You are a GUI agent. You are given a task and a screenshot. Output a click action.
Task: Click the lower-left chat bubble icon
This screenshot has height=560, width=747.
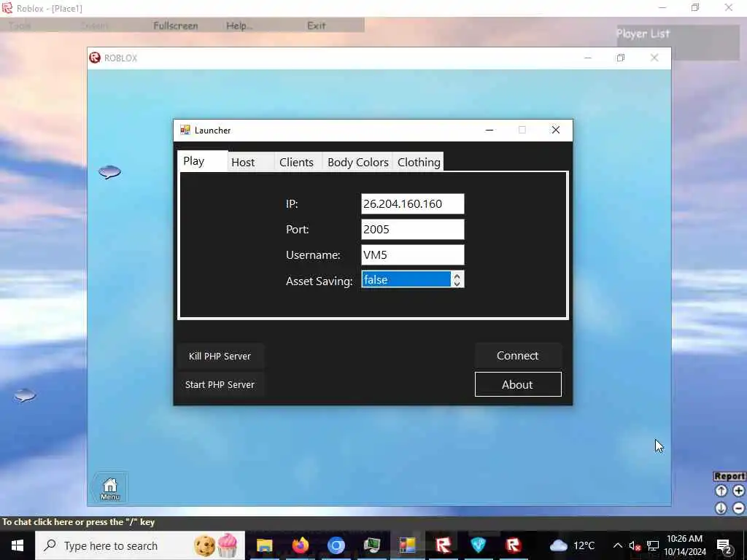[x=25, y=395]
